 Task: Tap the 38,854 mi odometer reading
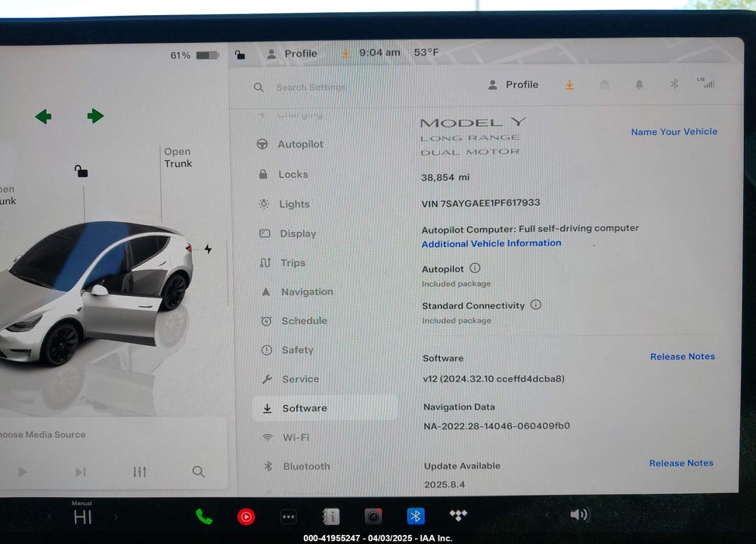click(445, 178)
